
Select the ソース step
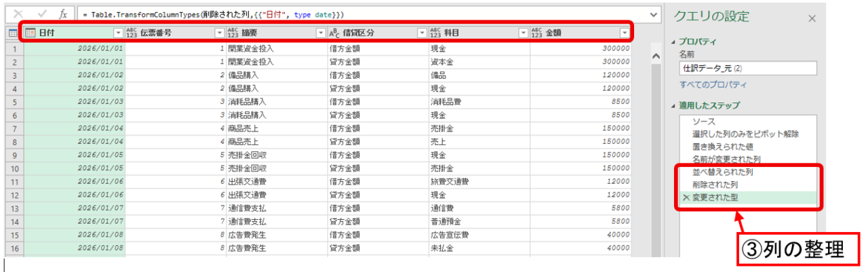[704, 121]
